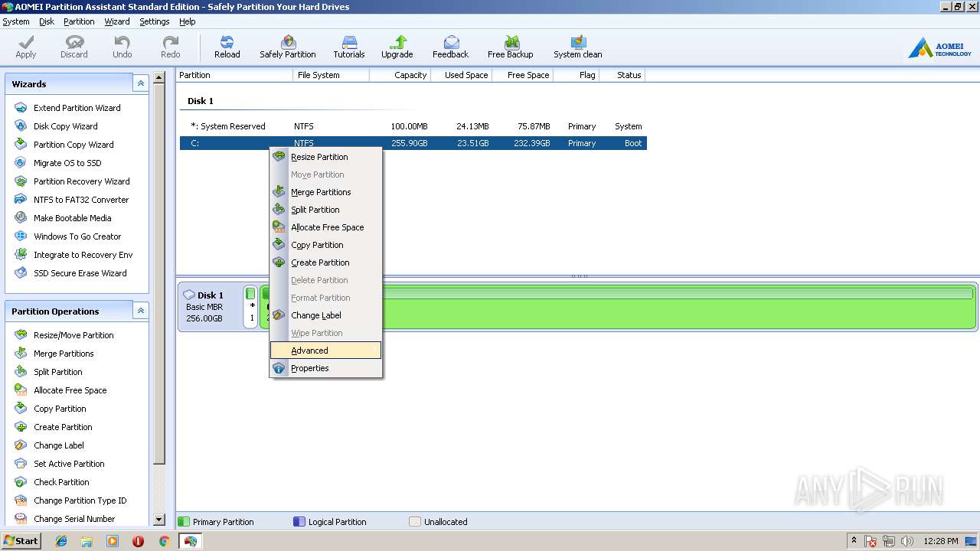Open Feedback from the toolbar
Screen dimensions: 980x551
tap(450, 47)
